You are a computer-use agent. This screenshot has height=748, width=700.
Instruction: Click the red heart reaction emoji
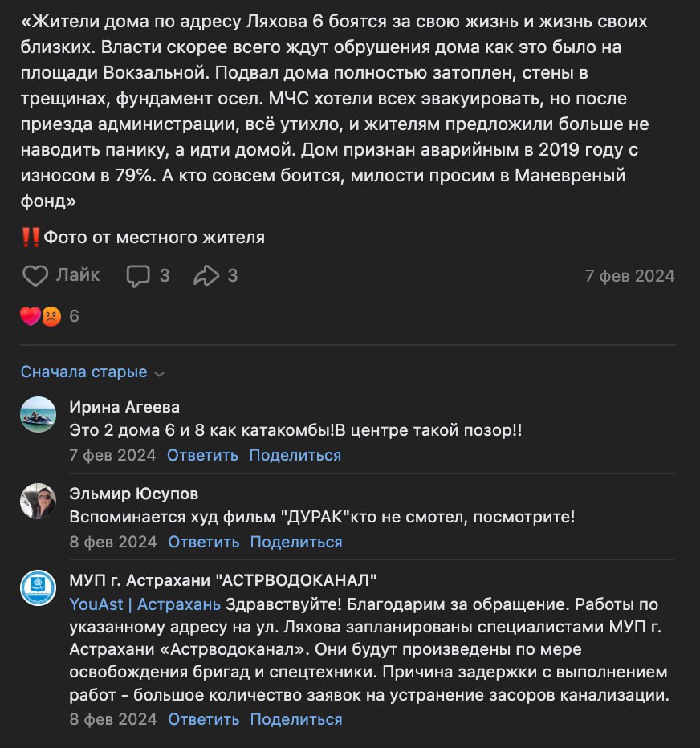click(x=30, y=315)
